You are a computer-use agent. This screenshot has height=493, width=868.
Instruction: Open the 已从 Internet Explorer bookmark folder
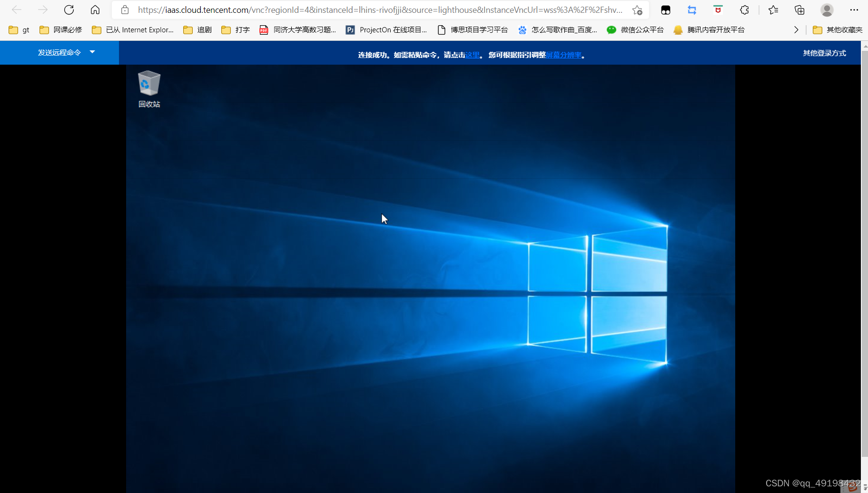click(x=133, y=30)
